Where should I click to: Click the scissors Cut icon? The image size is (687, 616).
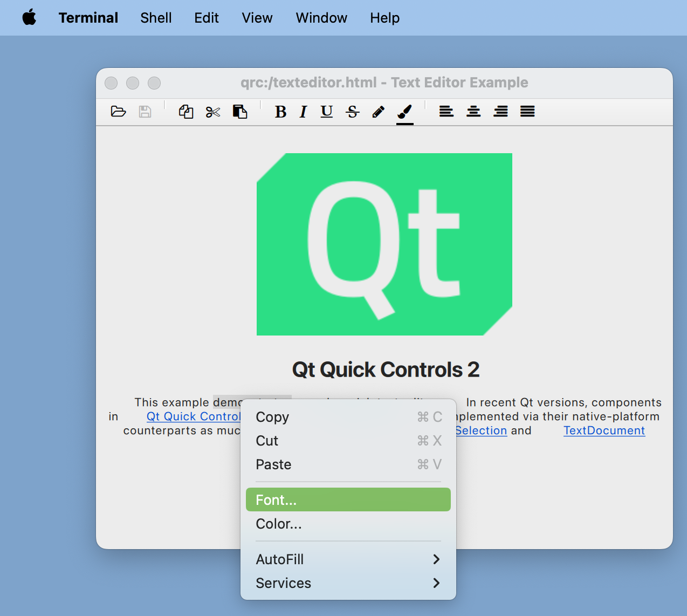213,112
